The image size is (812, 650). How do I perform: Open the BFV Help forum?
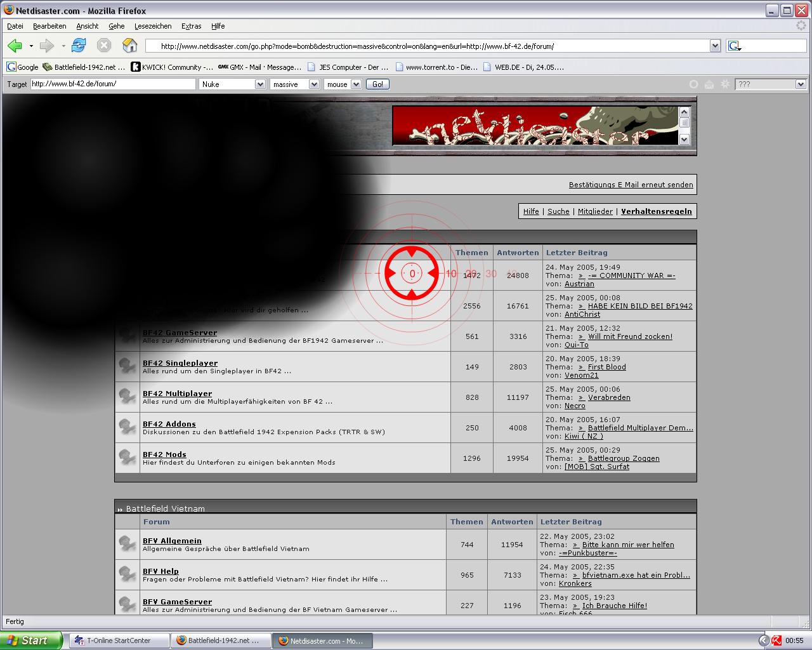160,571
